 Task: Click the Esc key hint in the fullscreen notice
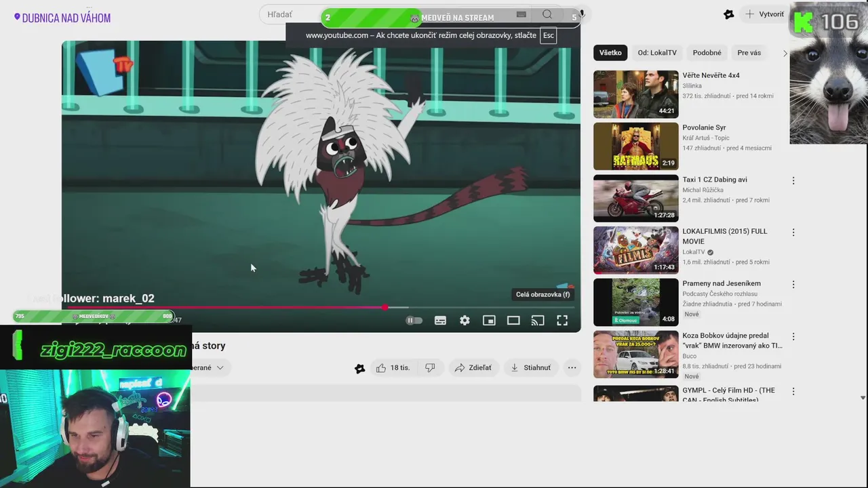click(548, 35)
